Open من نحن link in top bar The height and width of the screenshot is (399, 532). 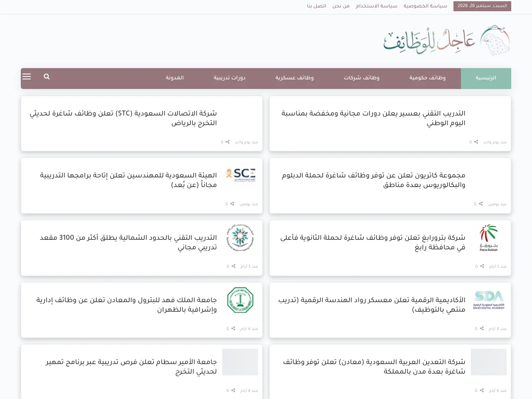tap(341, 6)
